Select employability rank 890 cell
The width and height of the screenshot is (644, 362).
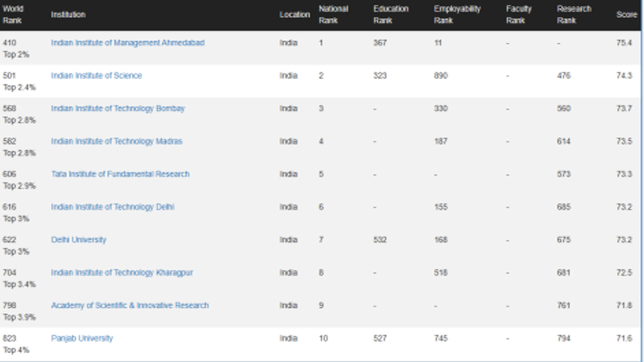pyautogui.click(x=441, y=76)
